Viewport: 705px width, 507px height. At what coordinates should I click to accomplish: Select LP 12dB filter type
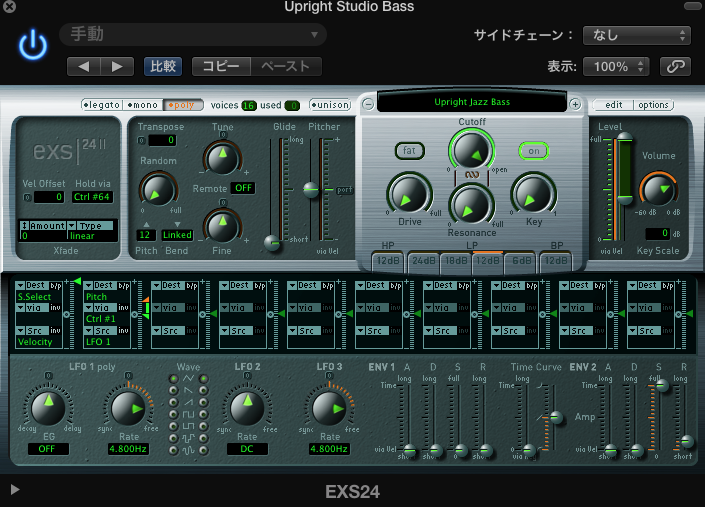[488, 261]
